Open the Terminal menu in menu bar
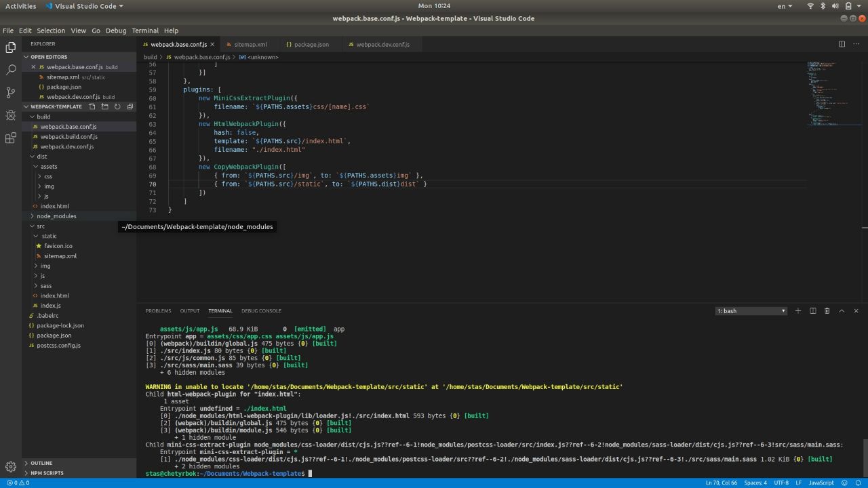Viewport: 868px width, 488px height. tap(144, 30)
